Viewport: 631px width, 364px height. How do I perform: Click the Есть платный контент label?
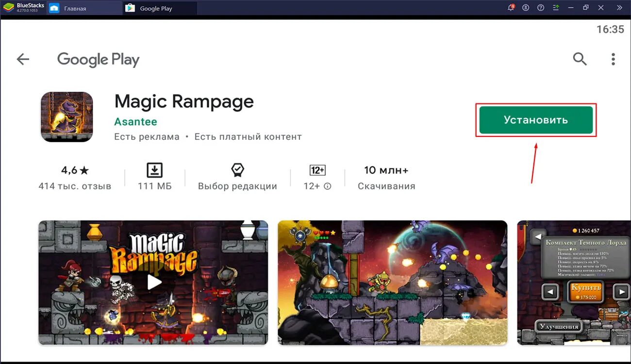point(248,137)
